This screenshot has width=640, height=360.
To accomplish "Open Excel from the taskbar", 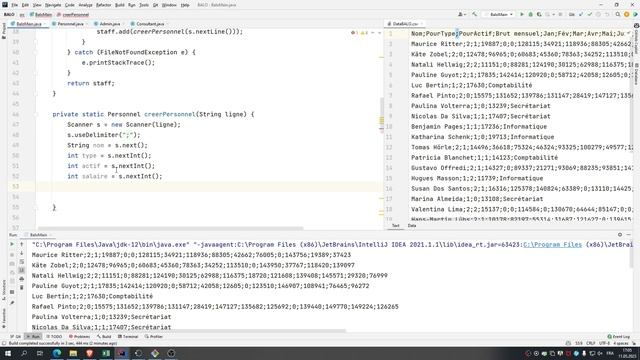I will pos(106,353).
